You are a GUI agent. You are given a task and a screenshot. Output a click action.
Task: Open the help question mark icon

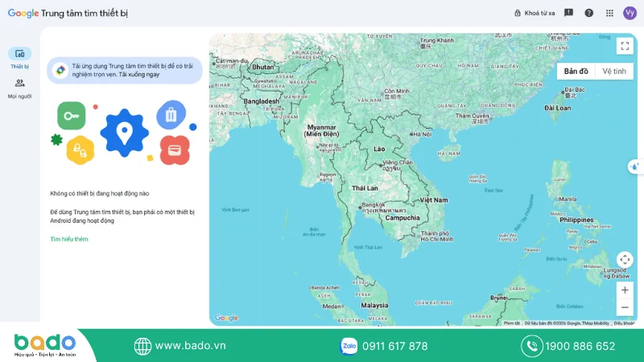[x=589, y=13]
